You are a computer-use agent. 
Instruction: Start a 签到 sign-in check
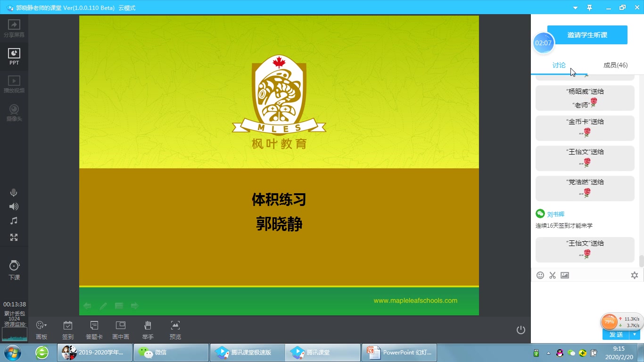click(x=68, y=330)
